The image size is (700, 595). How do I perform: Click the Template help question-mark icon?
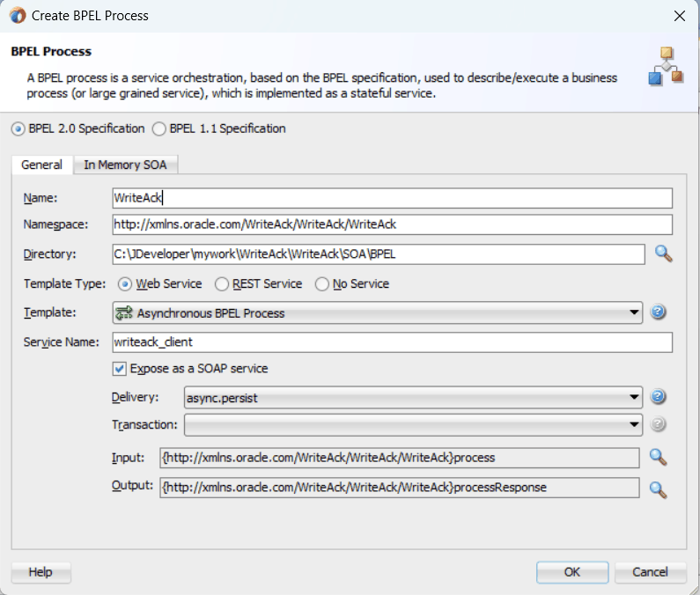(x=658, y=312)
